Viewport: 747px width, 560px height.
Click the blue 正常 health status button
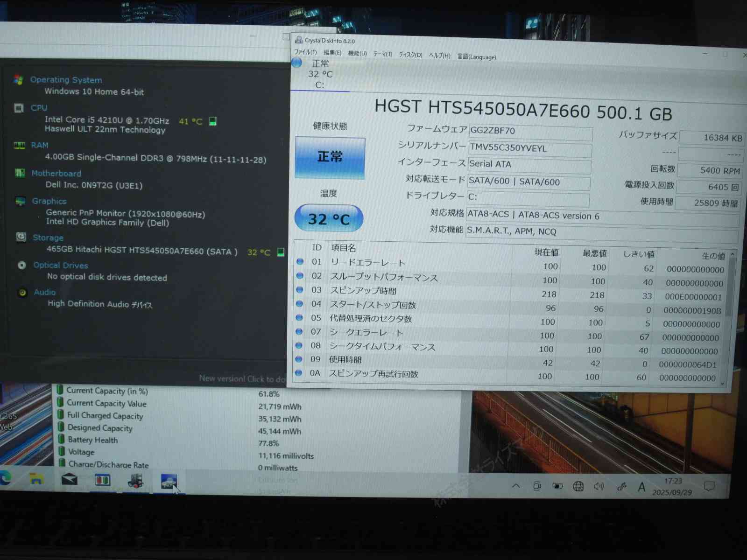pos(330,157)
